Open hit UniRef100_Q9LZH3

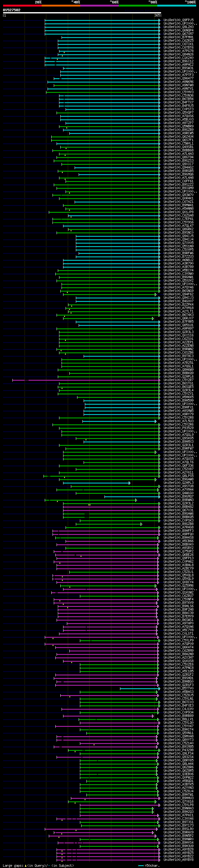point(178,27)
